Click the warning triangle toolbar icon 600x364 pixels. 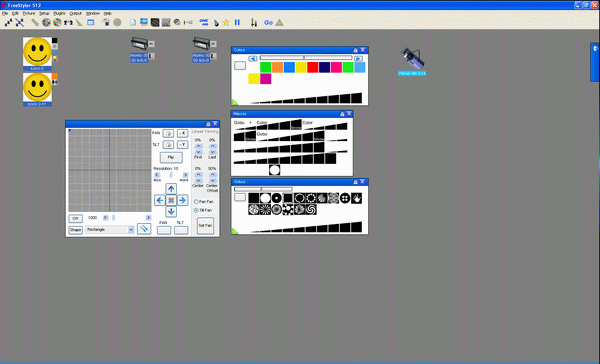point(280,23)
